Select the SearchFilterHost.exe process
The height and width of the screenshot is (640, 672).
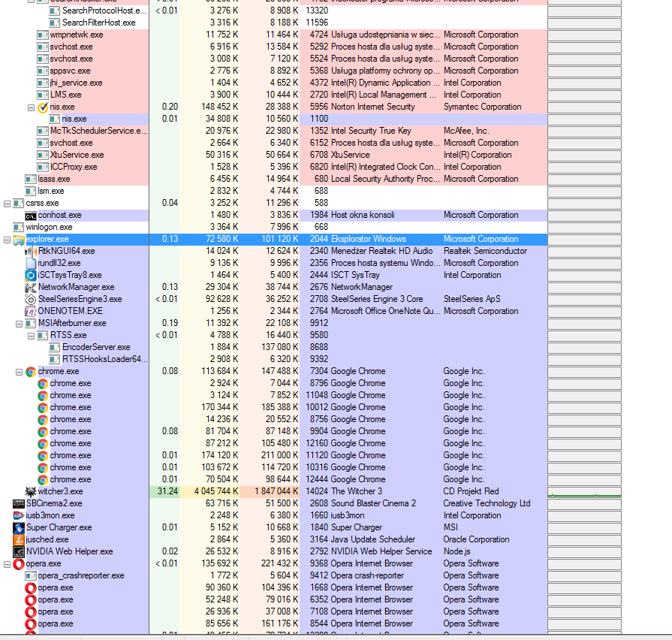click(x=273, y=23)
